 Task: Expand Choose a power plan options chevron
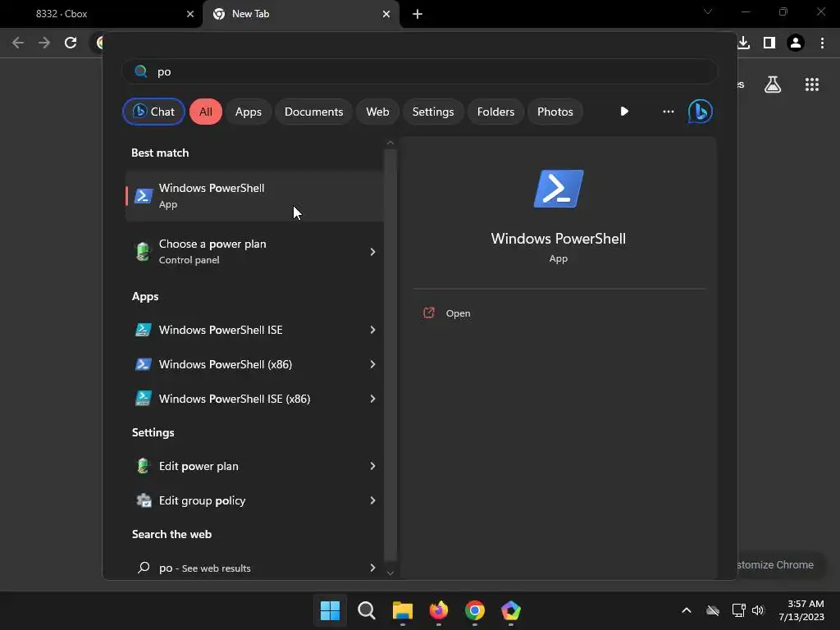tap(372, 251)
